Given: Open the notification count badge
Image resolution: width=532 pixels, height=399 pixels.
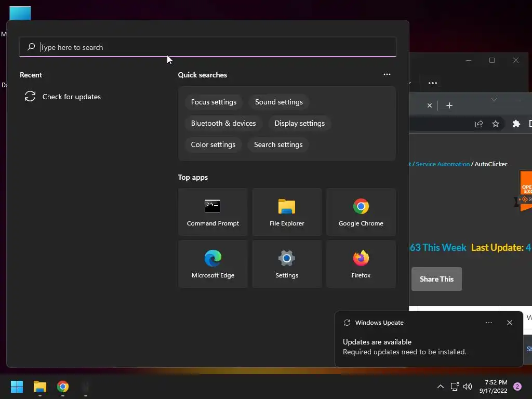Looking at the screenshot, I should tap(517, 387).
